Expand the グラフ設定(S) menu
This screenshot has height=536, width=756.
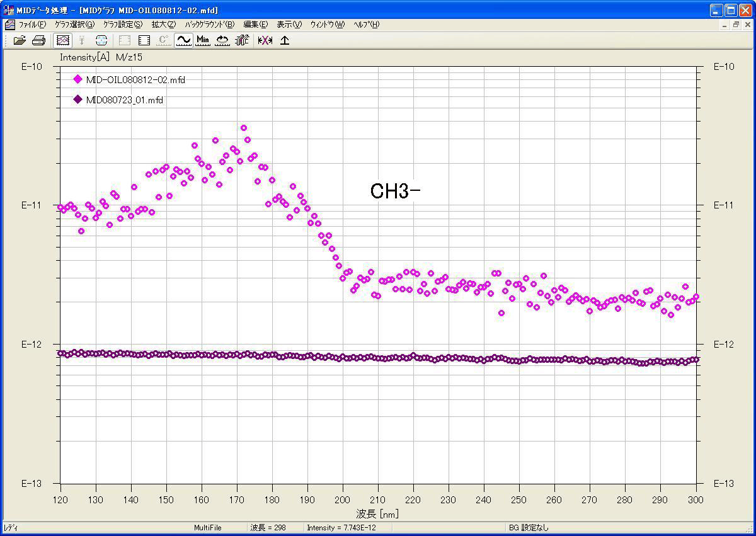coord(123,25)
